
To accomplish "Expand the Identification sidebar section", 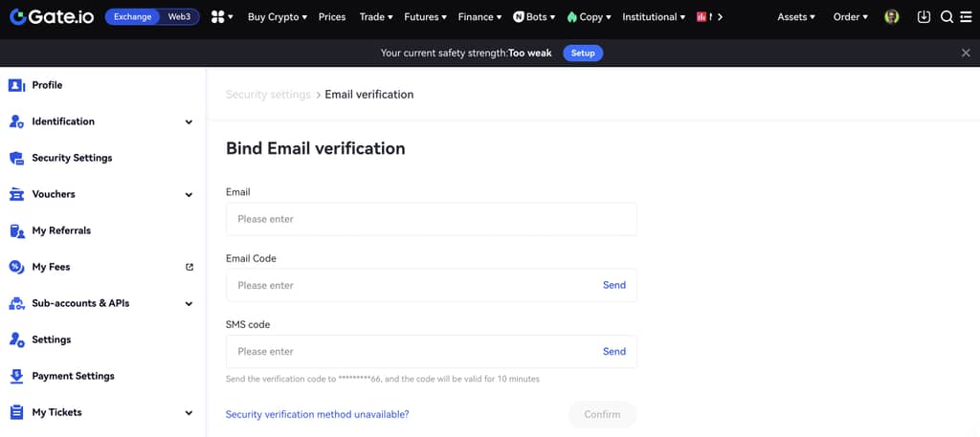I will pyautogui.click(x=189, y=121).
